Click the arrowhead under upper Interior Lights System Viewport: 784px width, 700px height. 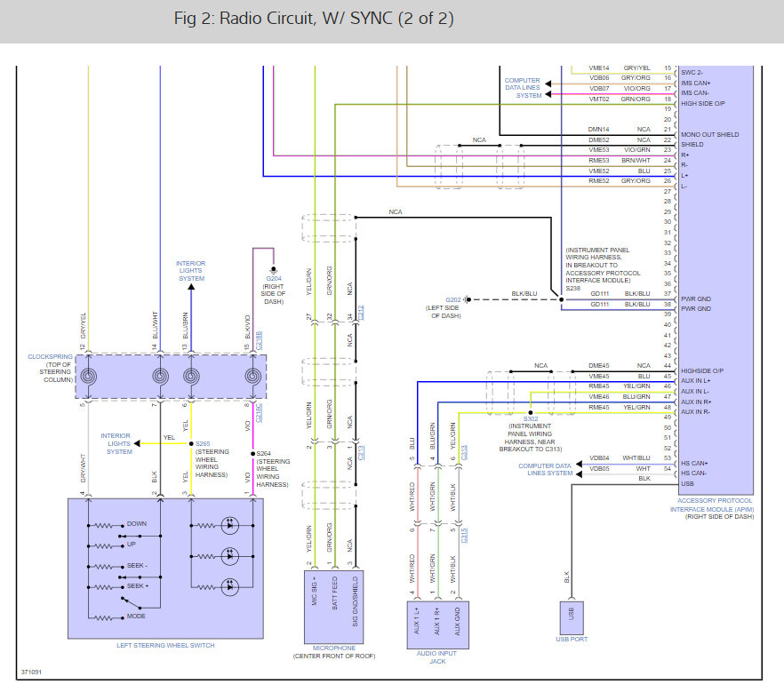191,287
